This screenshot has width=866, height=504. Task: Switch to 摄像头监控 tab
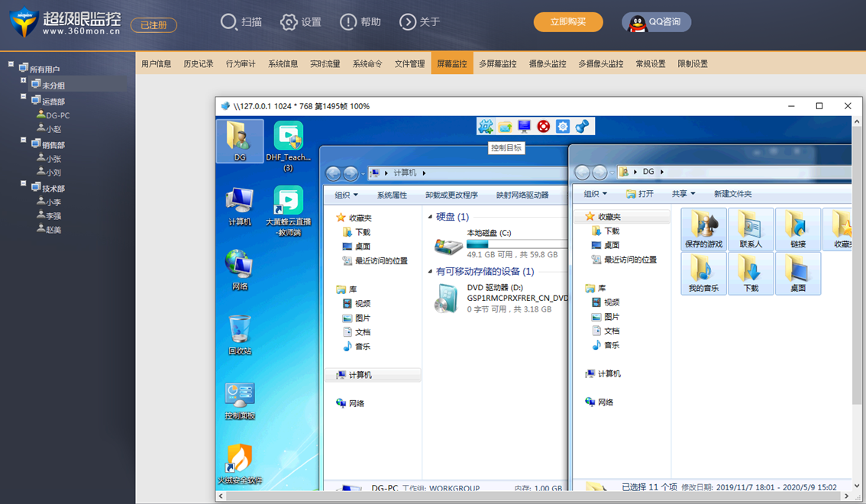(x=548, y=63)
